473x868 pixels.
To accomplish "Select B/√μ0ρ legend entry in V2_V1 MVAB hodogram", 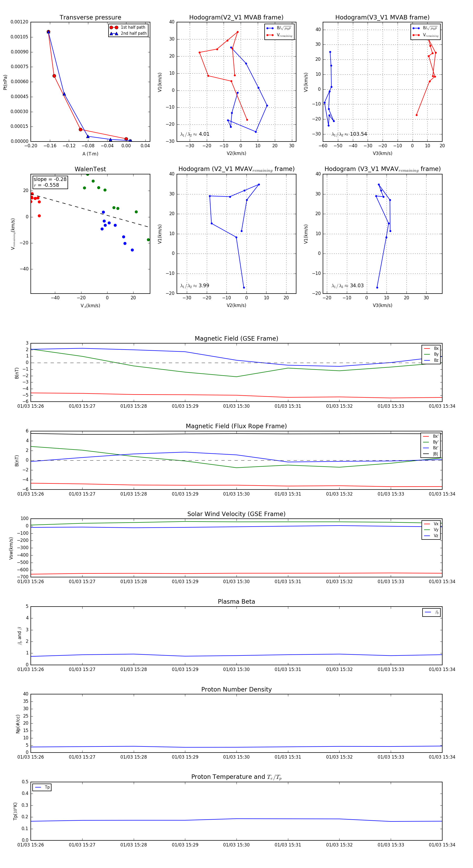I will point(279,28).
